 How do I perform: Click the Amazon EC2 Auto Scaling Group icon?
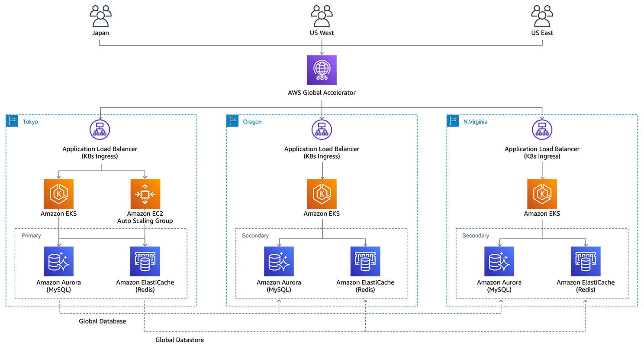145,194
